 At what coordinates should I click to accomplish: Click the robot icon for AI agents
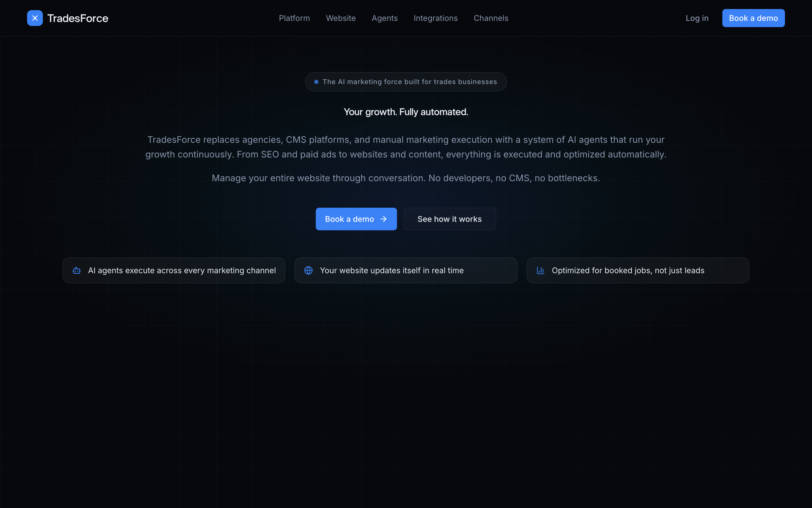76,270
